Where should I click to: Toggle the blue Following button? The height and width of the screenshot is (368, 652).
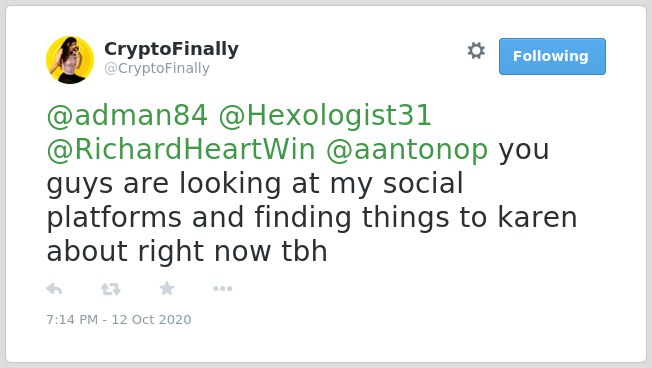tap(552, 57)
